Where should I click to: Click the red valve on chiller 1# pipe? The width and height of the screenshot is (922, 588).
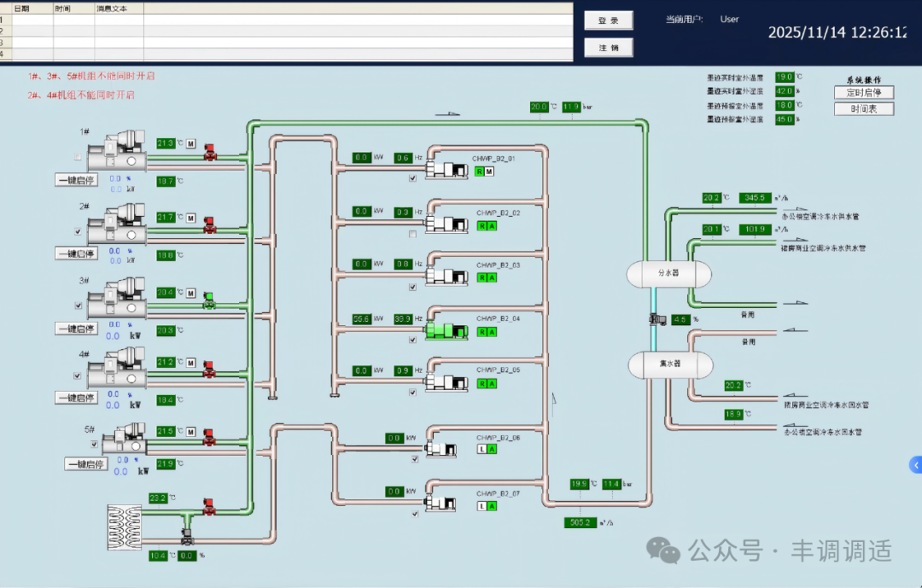pos(210,152)
